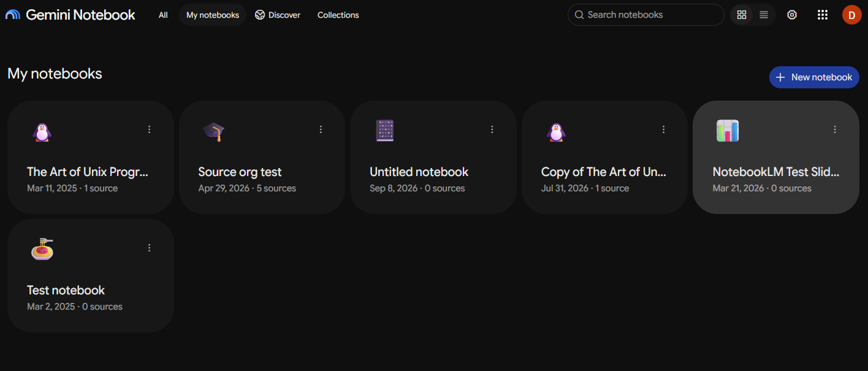Click the spaghetti icon on Test notebook card
Screen dimensions: 868x371
point(42,249)
